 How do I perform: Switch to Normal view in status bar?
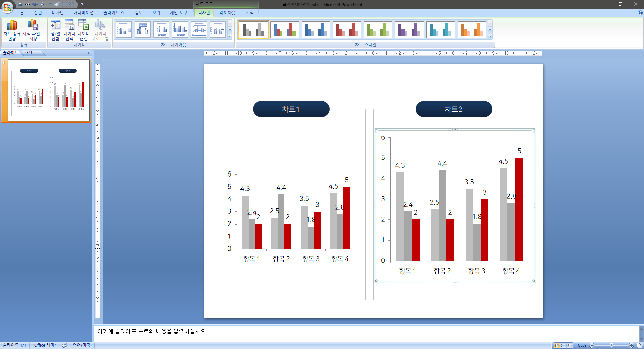557,345
